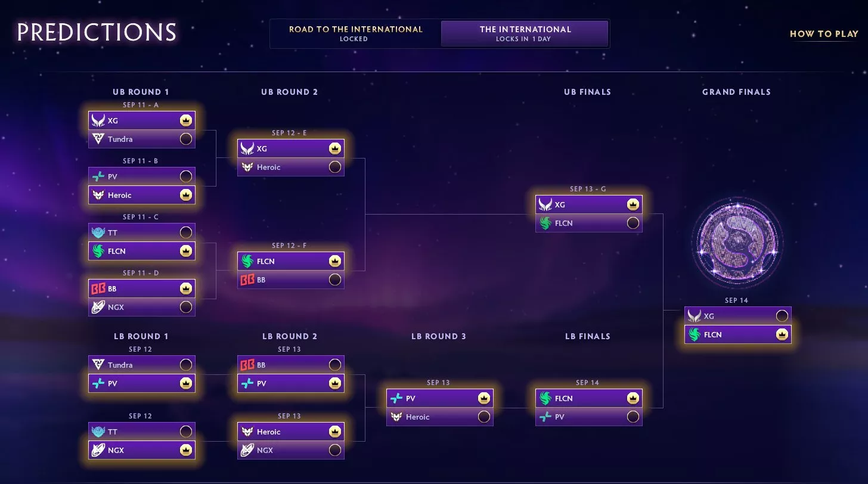The width and height of the screenshot is (868, 484).
Task: Click the Aegis shield emblem in Grand Finals
Action: coord(737,243)
